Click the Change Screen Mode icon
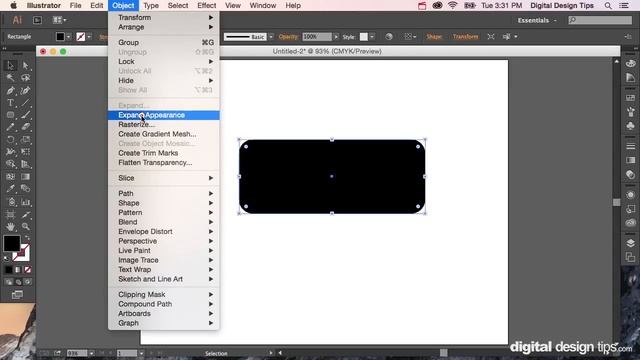 (x=17, y=295)
